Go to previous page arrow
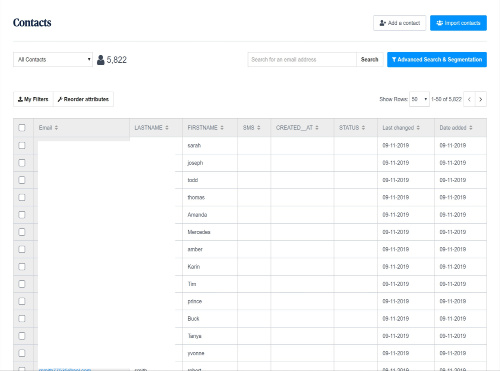Viewport: 500px width, 371px height. (x=469, y=99)
